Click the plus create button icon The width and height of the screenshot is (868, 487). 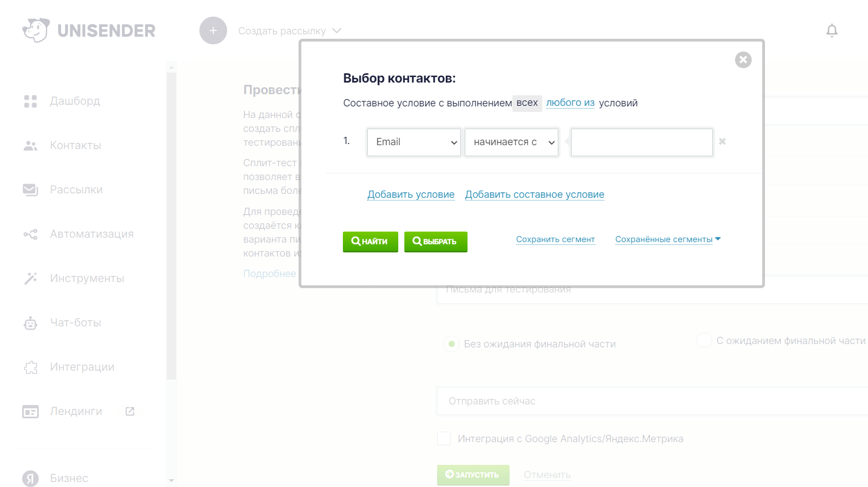pos(213,30)
